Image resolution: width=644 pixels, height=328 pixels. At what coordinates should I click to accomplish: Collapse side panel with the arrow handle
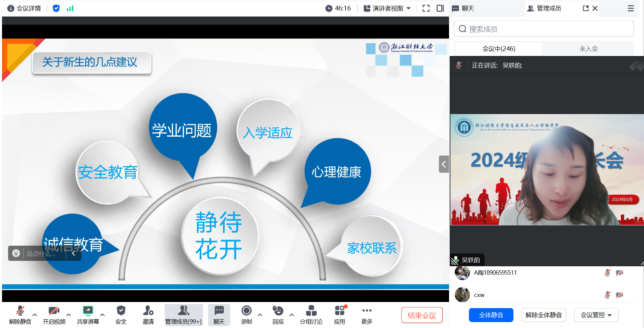[x=444, y=164]
